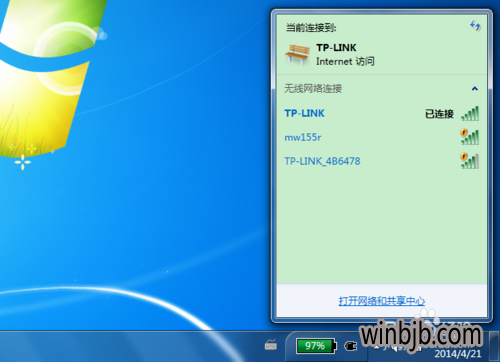Click signal strength icon for mw155r
This screenshot has height=362, width=500.
pyautogui.click(x=470, y=137)
